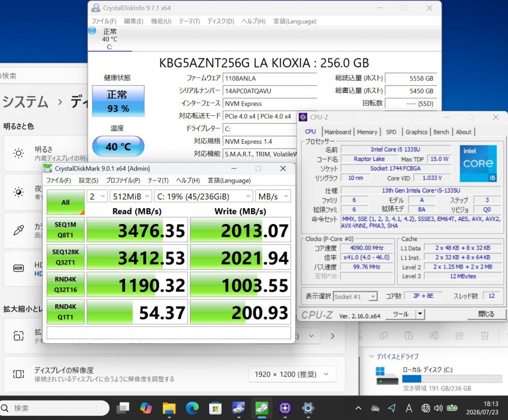Open ヘルプ(H) menu in CrystalDiskMark
Viewport: 508px width, 420px height.
(188, 180)
